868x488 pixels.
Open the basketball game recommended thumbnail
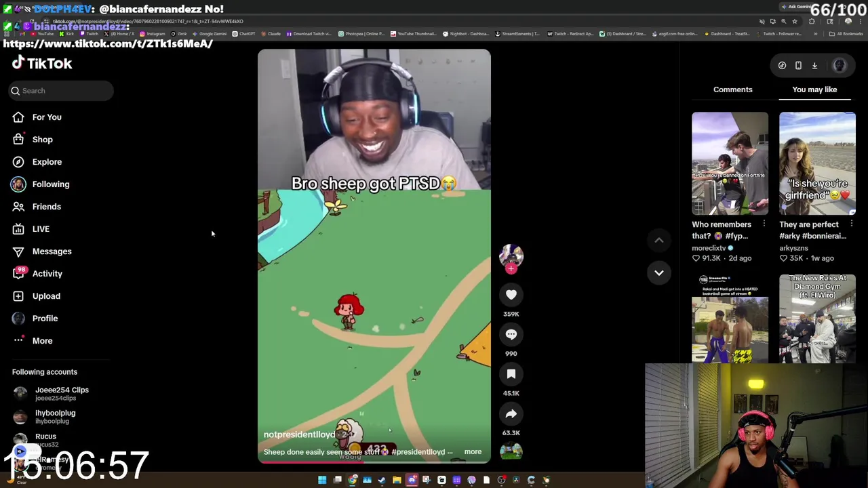point(730,319)
